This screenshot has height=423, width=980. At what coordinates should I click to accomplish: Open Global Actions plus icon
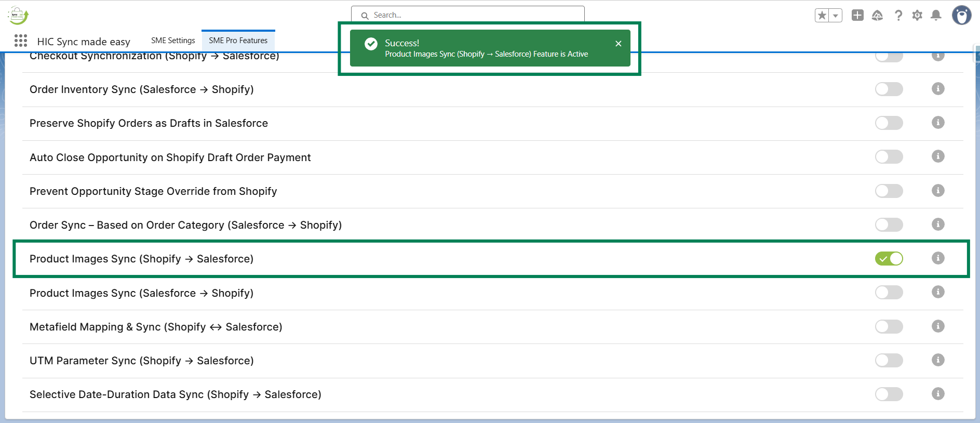click(x=857, y=15)
